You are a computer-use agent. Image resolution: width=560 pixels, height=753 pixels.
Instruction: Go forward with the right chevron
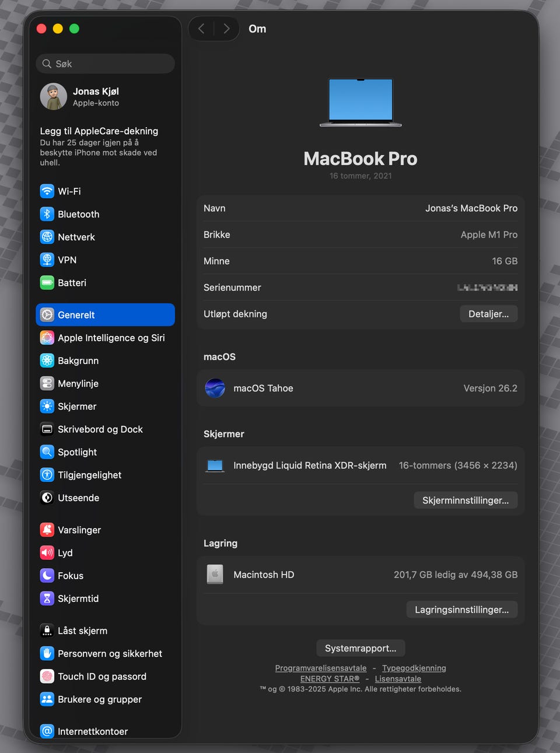click(x=226, y=29)
